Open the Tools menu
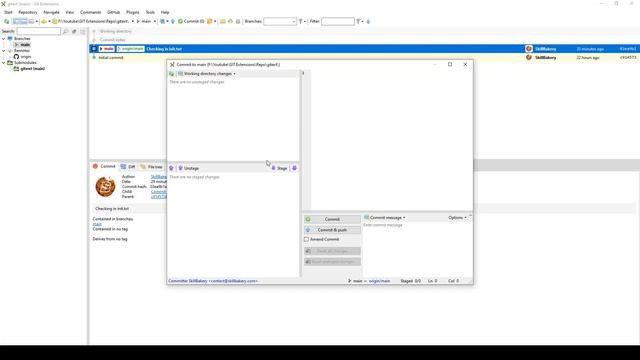Screen dimensions: 640x360 (150, 12)
